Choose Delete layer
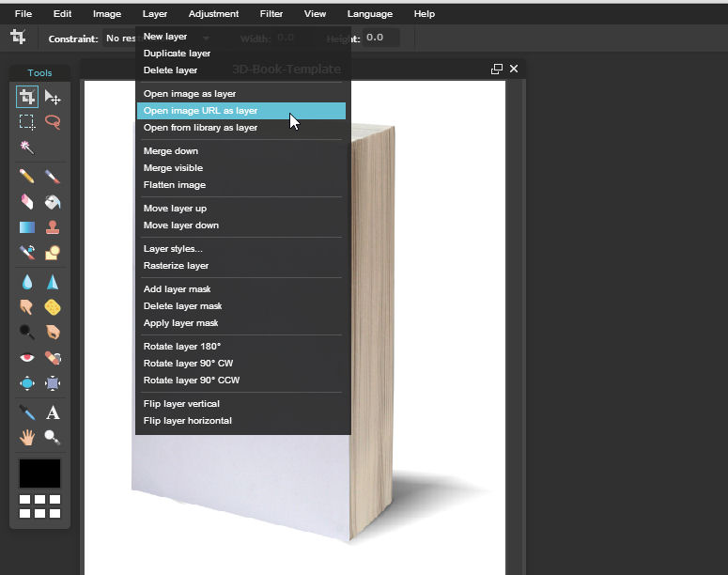This screenshot has height=575, width=728. point(241,70)
